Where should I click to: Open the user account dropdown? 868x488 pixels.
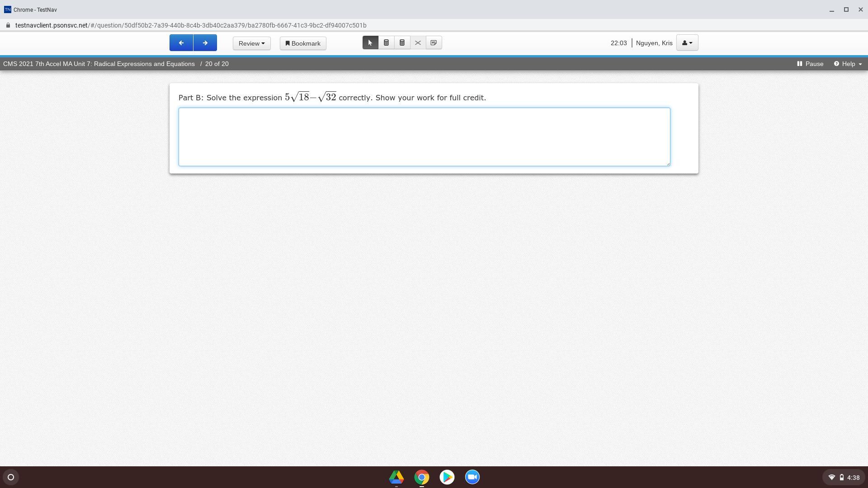click(687, 43)
